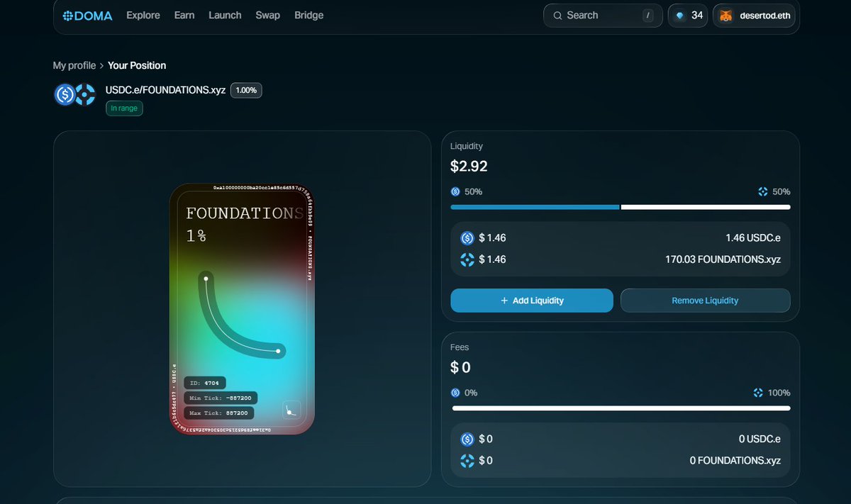851x504 pixels.
Task: Click FOUNDATIONS icon in fees $0 row
Action: (467, 461)
